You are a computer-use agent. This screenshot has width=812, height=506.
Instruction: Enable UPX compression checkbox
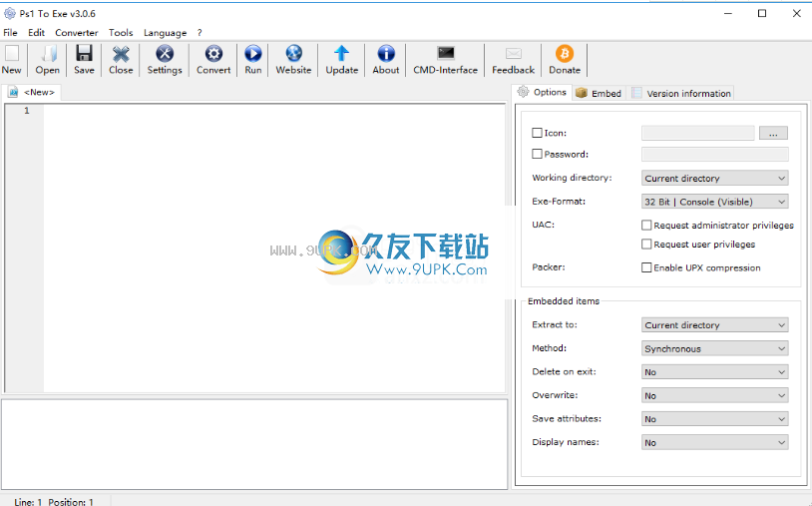tap(646, 267)
